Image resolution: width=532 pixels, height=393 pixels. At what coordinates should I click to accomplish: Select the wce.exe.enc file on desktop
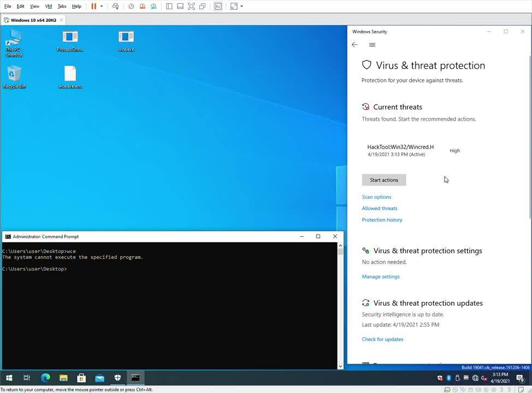(x=70, y=77)
